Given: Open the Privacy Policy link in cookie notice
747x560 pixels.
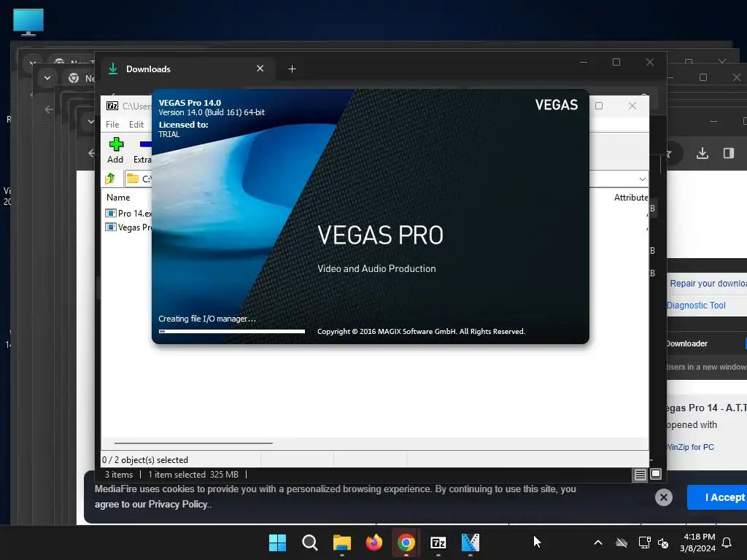Looking at the screenshot, I should pyautogui.click(x=178, y=505).
